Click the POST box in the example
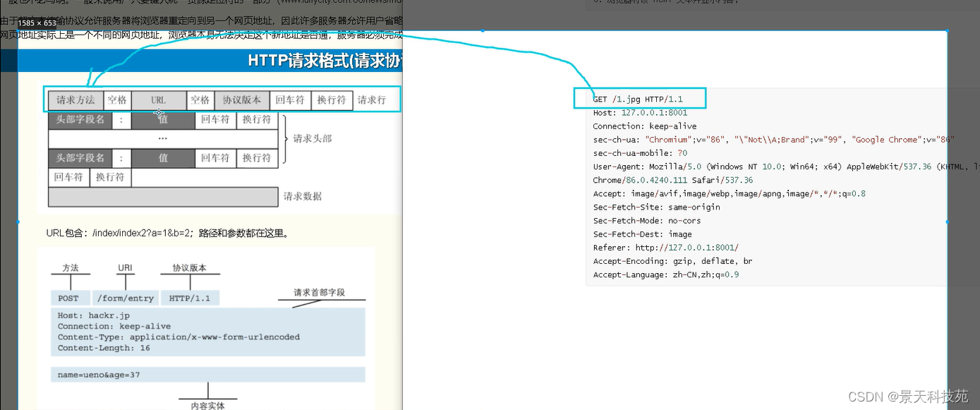The image size is (980, 410). (70, 298)
